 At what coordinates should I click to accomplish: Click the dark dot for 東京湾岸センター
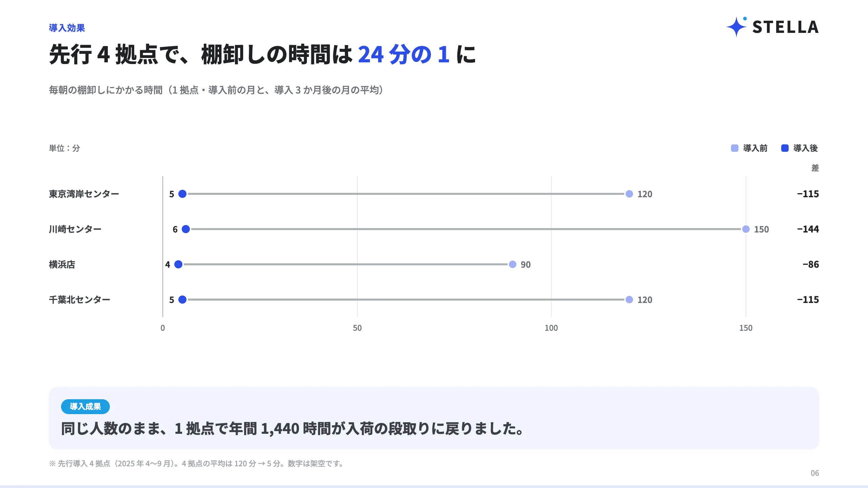[182, 194]
